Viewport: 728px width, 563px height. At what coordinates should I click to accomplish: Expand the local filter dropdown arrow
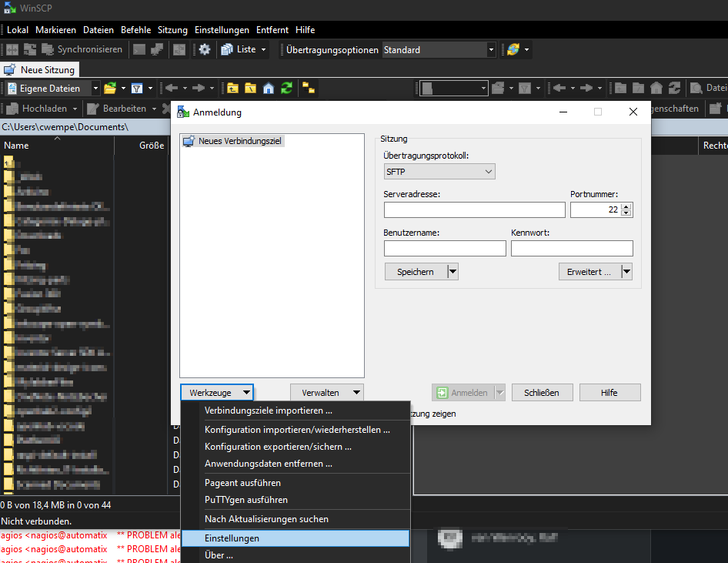click(x=150, y=89)
